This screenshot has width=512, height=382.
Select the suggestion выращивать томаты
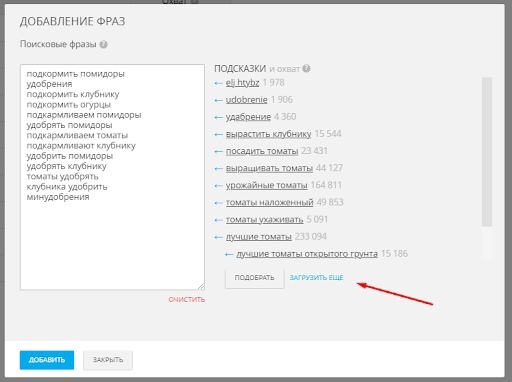point(269,168)
